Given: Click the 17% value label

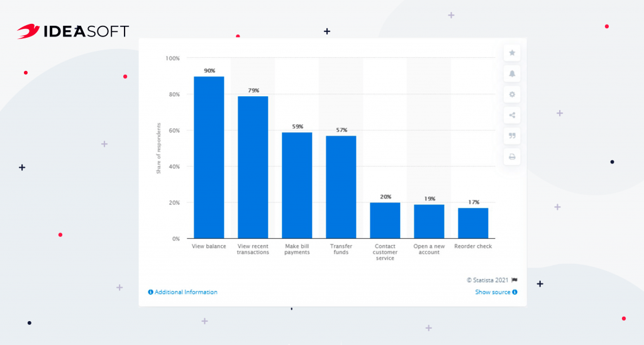Looking at the screenshot, I should coord(474,202).
